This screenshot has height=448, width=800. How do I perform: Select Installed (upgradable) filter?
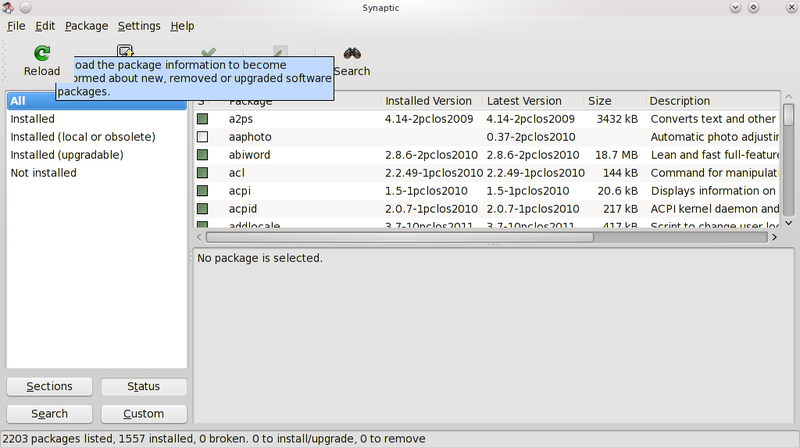pos(97,155)
